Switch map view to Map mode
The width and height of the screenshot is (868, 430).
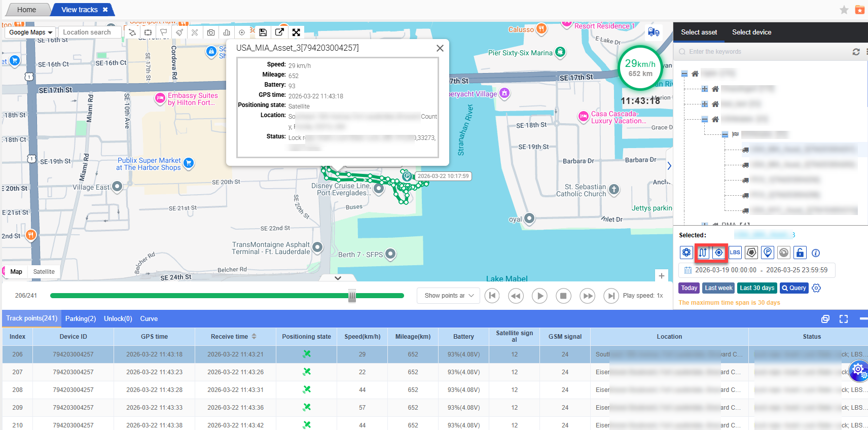pyautogui.click(x=16, y=272)
